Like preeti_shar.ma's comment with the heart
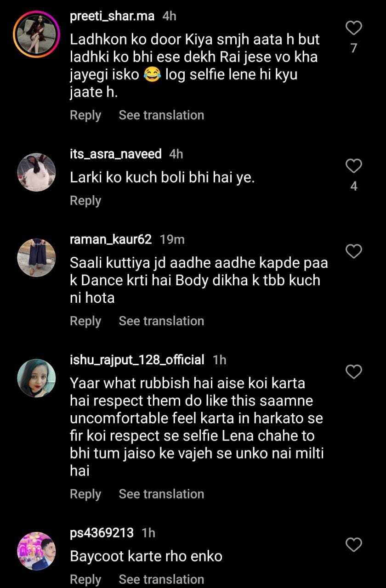The image size is (386, 588). [x=353, y=28]
